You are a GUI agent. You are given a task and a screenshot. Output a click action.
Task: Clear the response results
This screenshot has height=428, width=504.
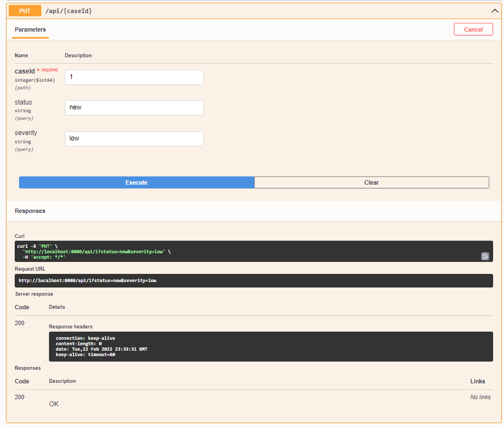(x=372, y=182)
